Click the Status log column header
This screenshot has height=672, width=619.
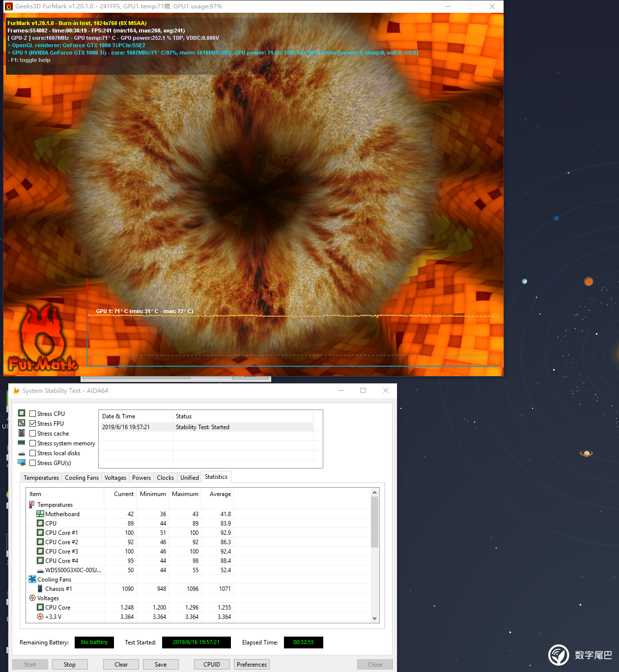tap(243, 416)
